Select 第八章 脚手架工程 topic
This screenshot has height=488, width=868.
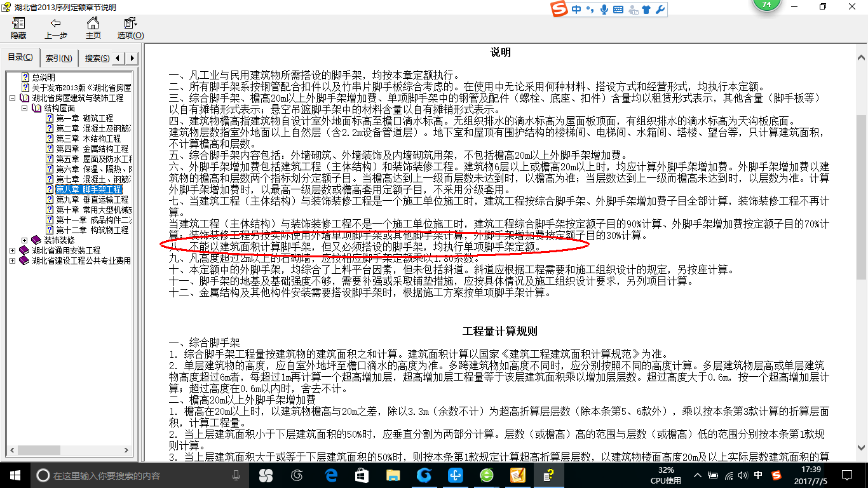(88, 189)
